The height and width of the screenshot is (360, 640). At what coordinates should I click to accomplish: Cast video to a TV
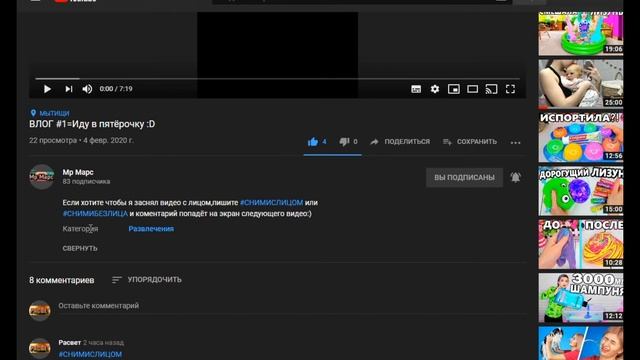point(491,89)
